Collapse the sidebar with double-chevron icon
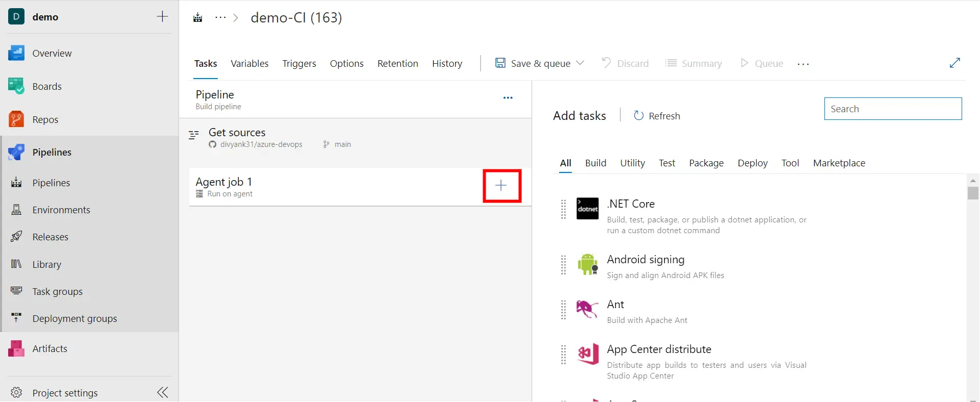 [x=163, y=392]
